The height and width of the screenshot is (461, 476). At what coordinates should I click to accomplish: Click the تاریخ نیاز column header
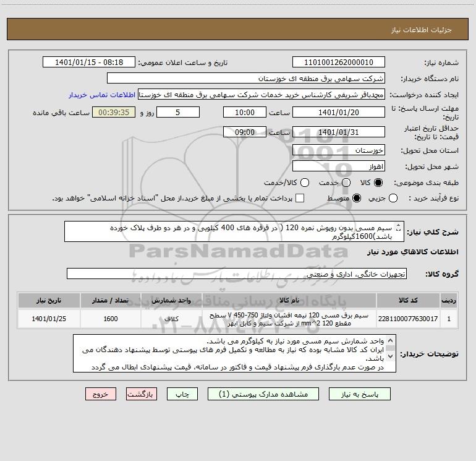click(x=49, y=300)
